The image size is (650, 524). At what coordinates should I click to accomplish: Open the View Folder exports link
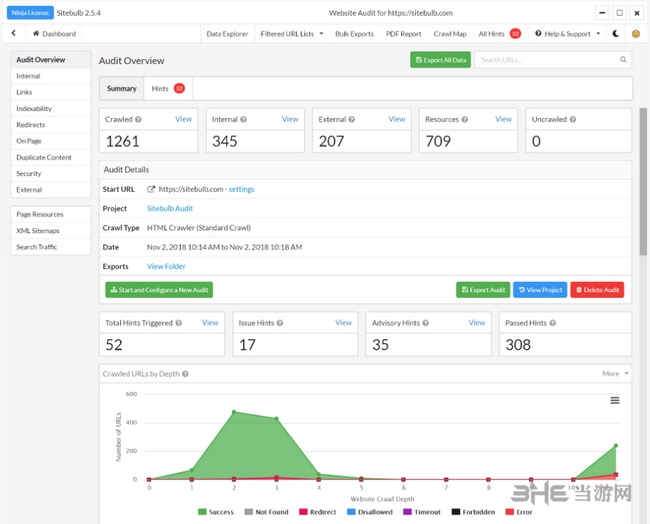166,266
